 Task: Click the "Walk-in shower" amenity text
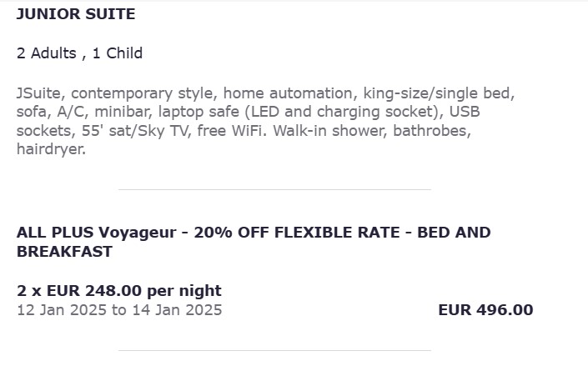point(315,131)
